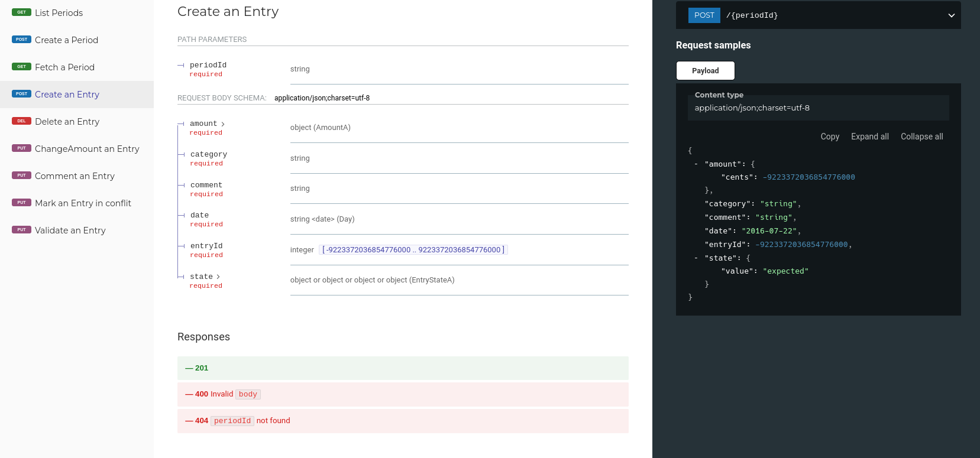Click DEL badge beside Delete an Entry

point(21,121)
